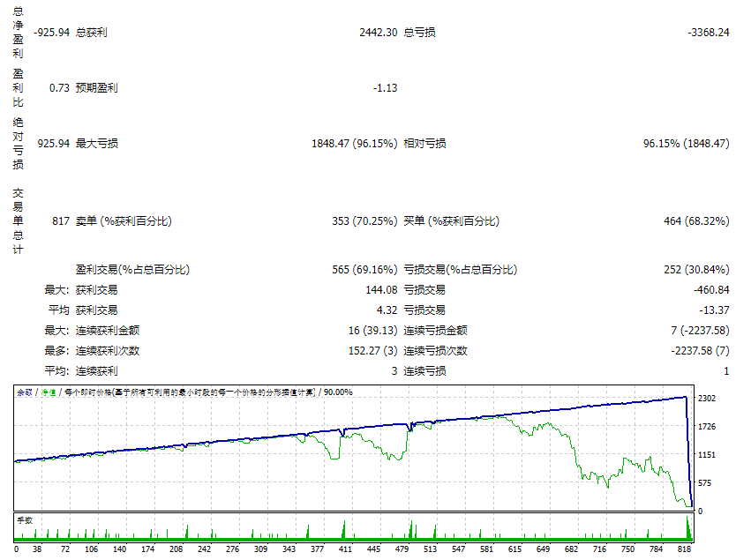The height and width of the screenshot is (560, 736).
Task: Select the value 565 (69.16%)
Action: coord(364,270)
